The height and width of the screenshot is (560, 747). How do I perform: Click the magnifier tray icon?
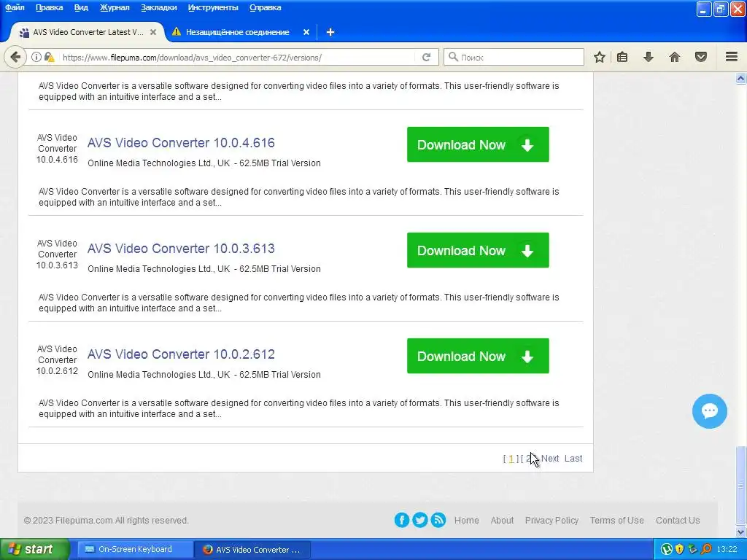[706, 549]
